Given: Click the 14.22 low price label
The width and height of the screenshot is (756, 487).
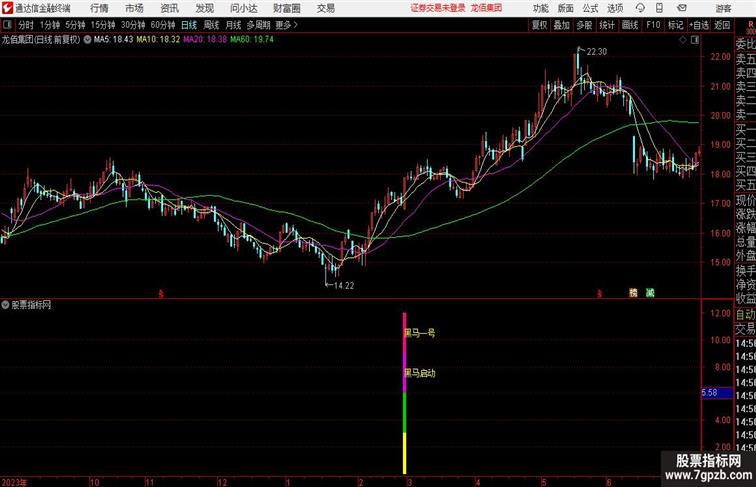Looking at the screenshot, I should [344, 285].
